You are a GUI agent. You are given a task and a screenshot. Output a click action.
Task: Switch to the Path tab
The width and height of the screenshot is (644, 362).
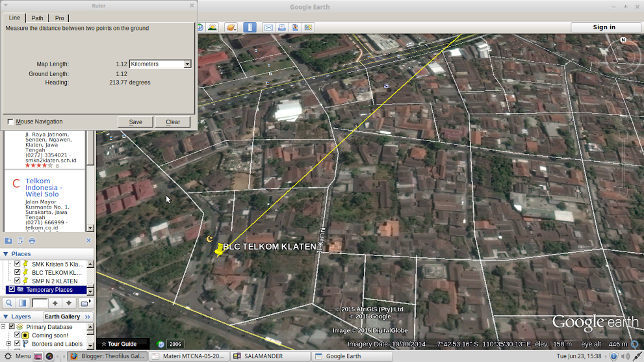[37, 18]
